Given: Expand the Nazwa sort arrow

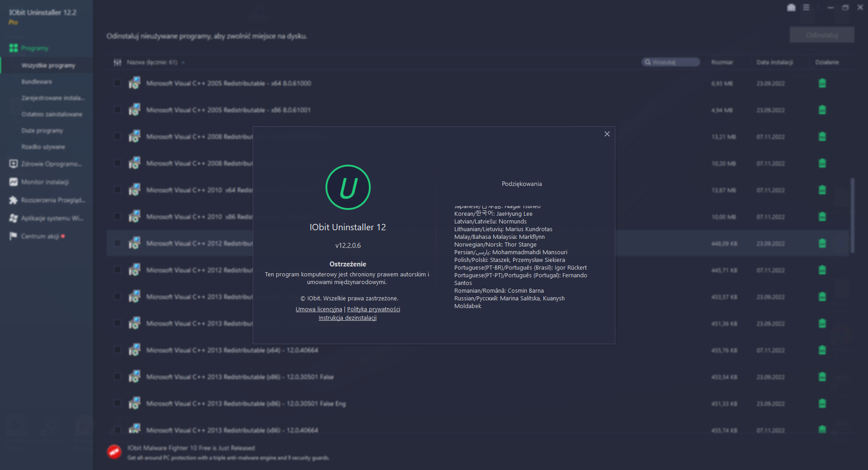Looking at the screenshot, I should [183, 62].
